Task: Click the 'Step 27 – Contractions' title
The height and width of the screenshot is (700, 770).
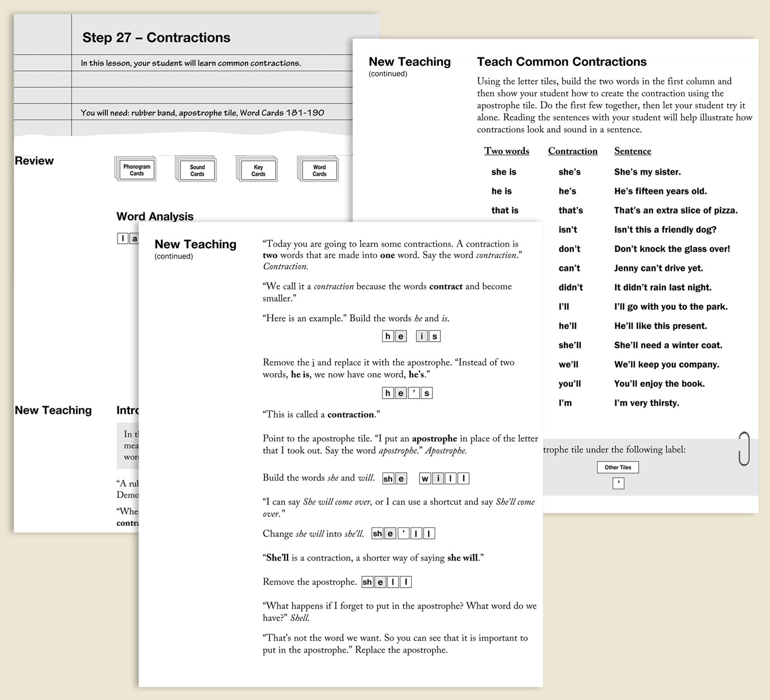Action: (x=156, y=37)
